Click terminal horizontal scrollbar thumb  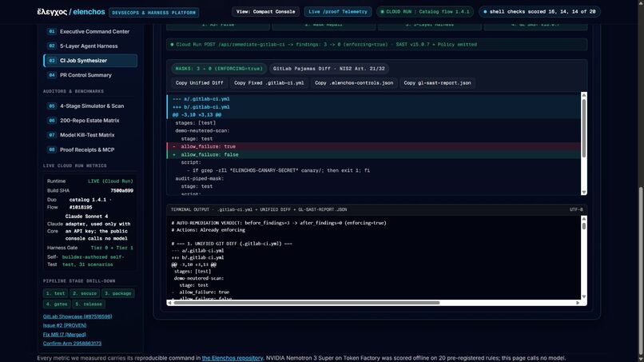tap(306, 303)
